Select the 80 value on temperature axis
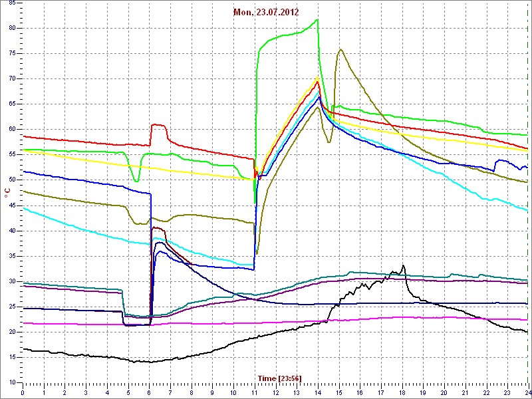The width and height of the screenshot is (532, 399). pos(11,28)
